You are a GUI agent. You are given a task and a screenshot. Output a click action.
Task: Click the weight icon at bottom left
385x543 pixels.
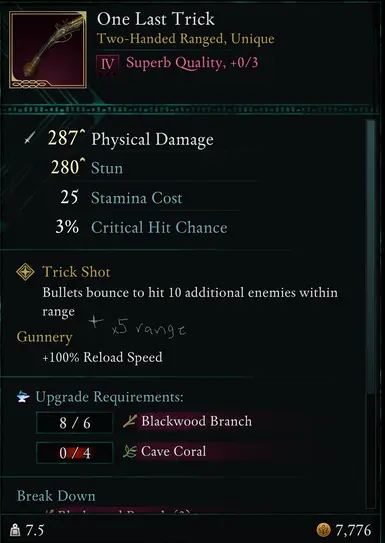pyautogui.click(x=15, y=530)
